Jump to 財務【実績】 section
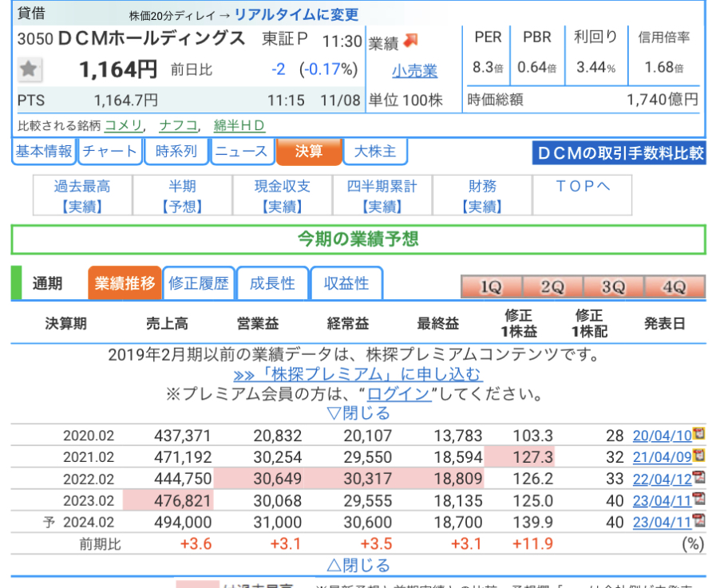Image resolution: width=712 pixels, height=588 pixels. click(482, 195)
